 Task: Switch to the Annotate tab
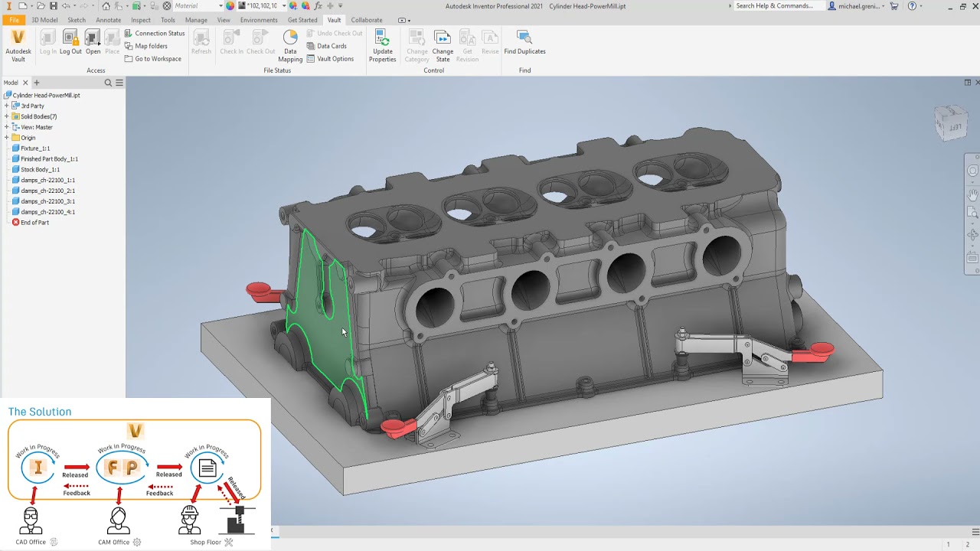pos(108,20)
